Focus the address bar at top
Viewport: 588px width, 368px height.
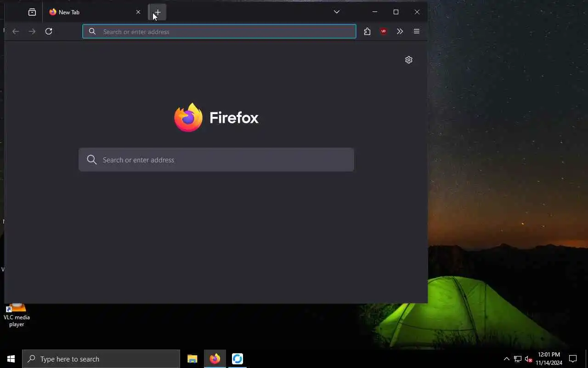(x=219, y=31)
